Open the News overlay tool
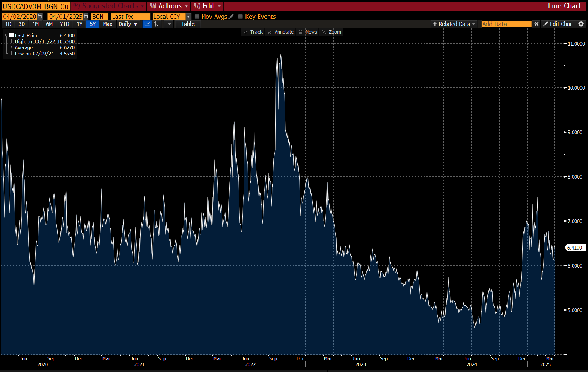 pyautogui.click(x=308, y=32)
